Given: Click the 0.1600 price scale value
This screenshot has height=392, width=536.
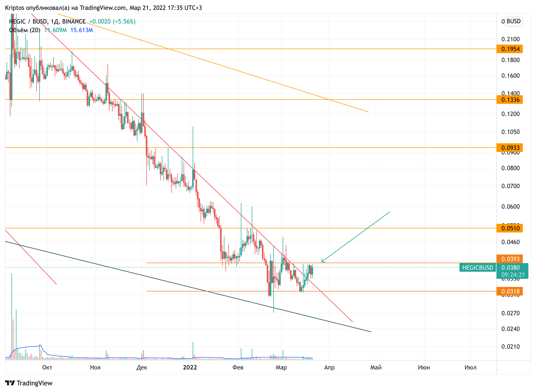Looking at the screenshot, I should point(511,76).
